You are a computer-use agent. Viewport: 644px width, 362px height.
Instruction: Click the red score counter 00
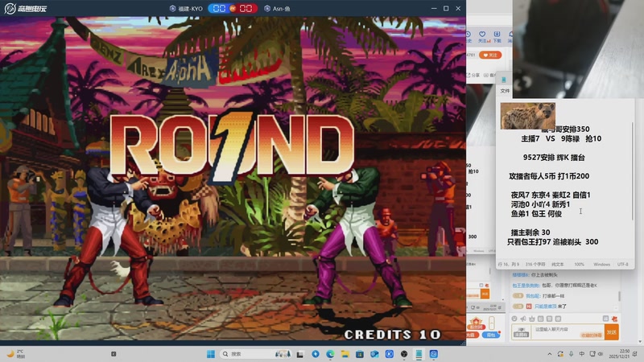(246, 9)
